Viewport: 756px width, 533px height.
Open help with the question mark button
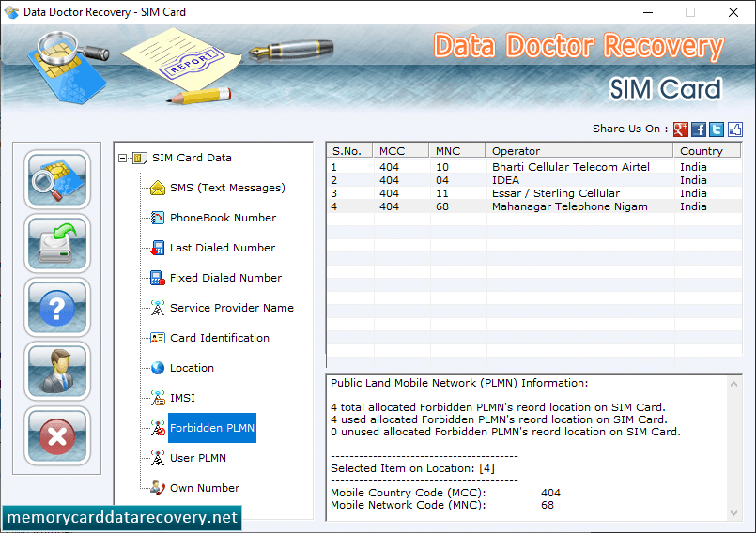(x=57, y=308)
